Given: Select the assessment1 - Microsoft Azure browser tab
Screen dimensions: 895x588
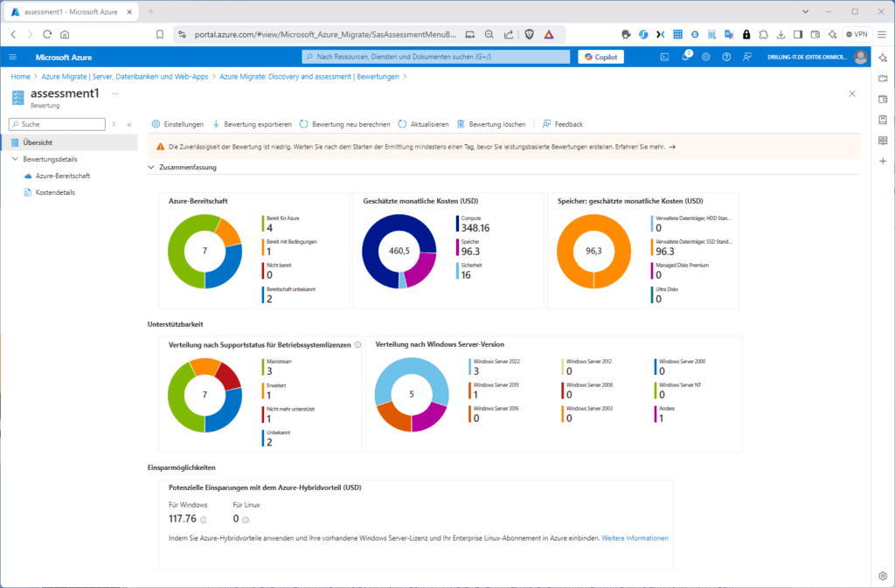Looking at the screenshot, I should (x=71, y=11).
